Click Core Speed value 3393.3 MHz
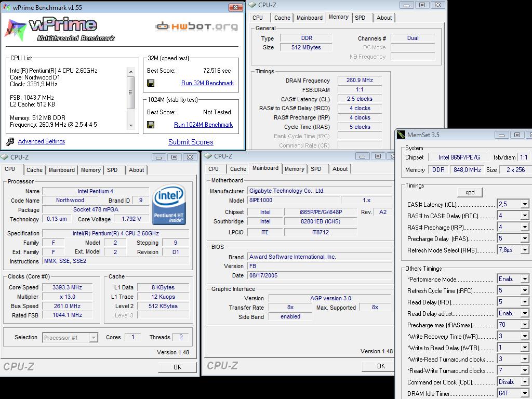Viewport: 532px width, 399px height. tap(67, 287)
